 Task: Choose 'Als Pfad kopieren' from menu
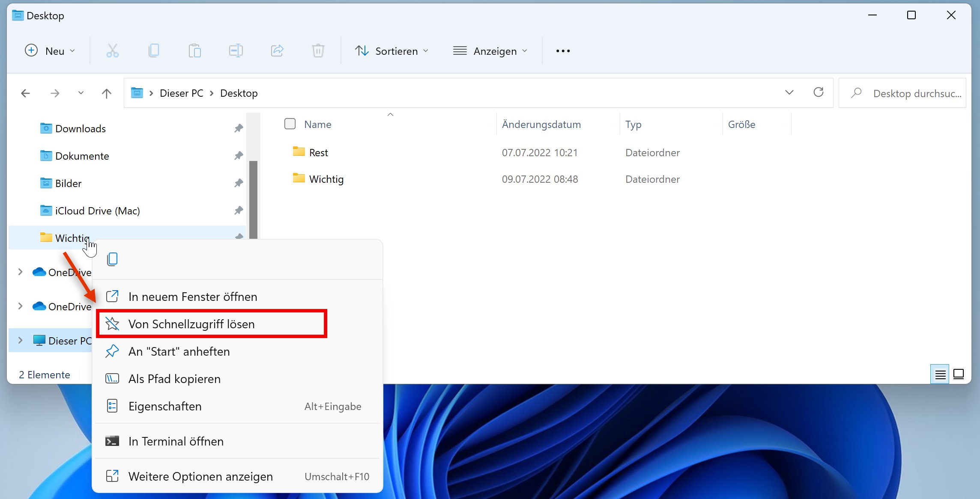[174, 379]
